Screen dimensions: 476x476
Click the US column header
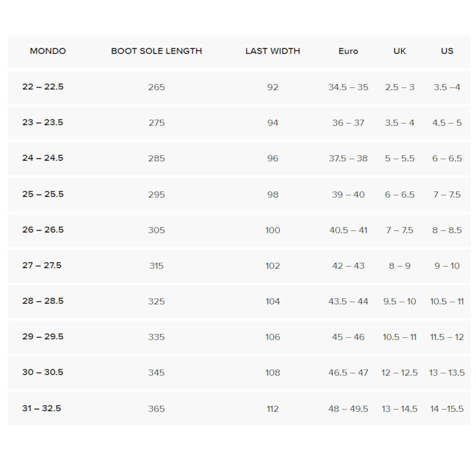click(447, 51)
